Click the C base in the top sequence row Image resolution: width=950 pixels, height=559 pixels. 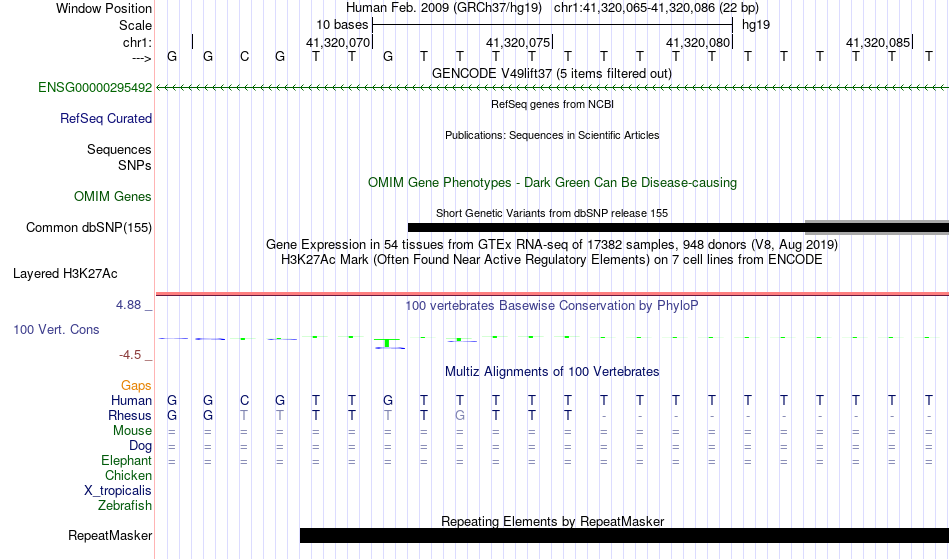point(244,57)
